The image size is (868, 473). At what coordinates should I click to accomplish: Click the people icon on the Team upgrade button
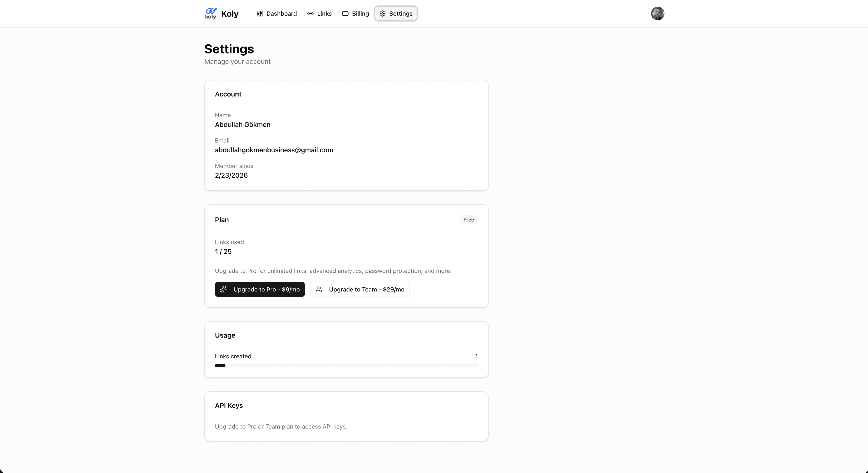pos(319,289)
